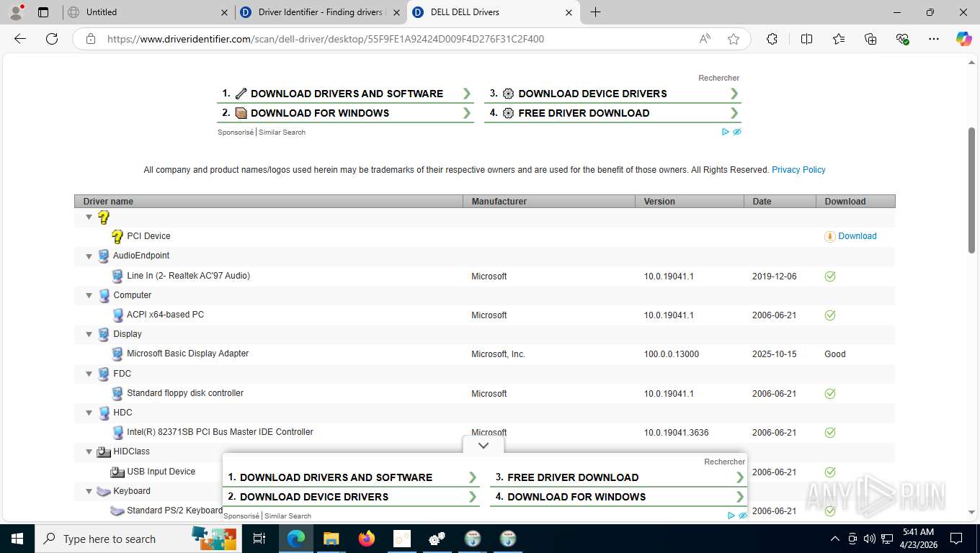
Task: Open Collections in Edge toolbar
Action: tap(870, 39)
